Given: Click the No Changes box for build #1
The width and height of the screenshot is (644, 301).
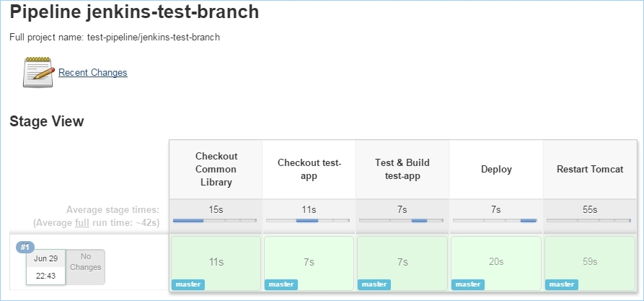Looking at the screenshot, I should 85,266.
